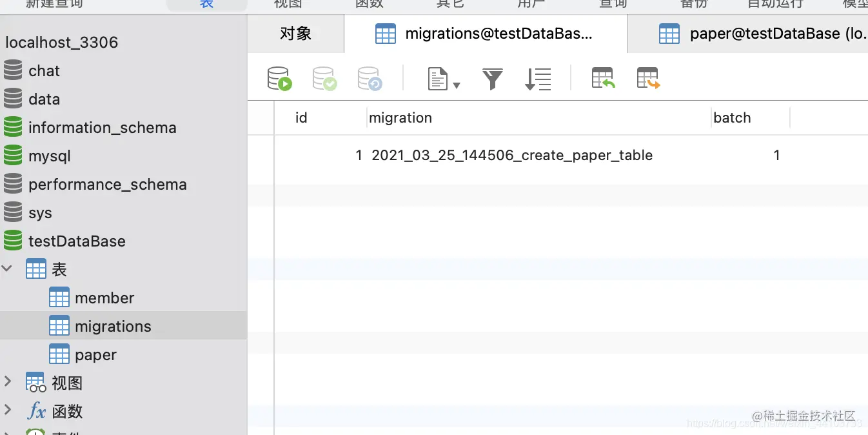Click the mysql database cylinder icon
868x435 pixels.
(x=13, y=155)
